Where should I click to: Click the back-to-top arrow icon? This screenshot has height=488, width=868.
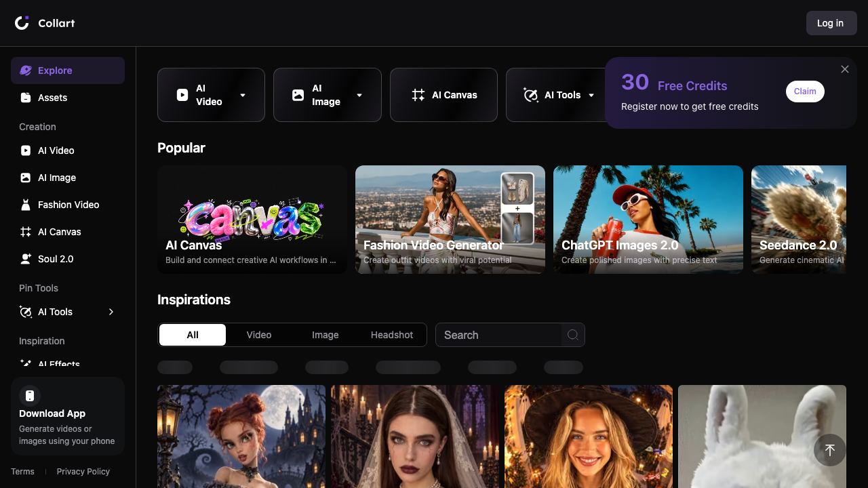(x=830, y=450)
